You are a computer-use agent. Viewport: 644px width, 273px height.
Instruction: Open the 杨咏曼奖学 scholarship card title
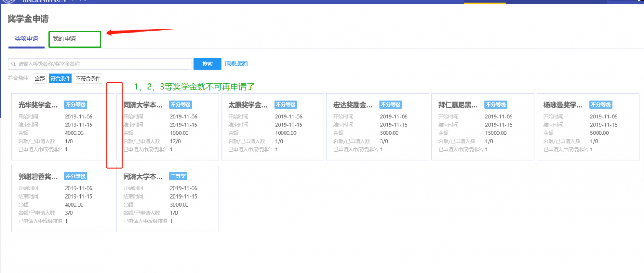(563, 105)
